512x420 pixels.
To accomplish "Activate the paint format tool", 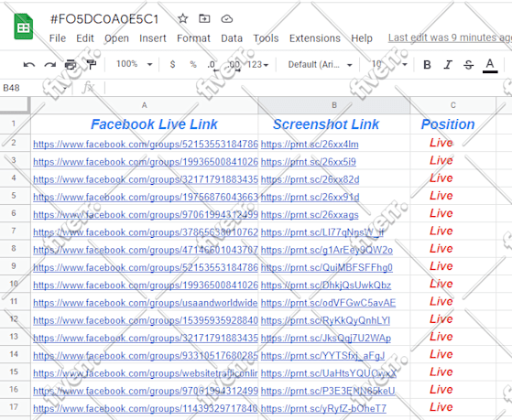I will [x=92, y=65].
